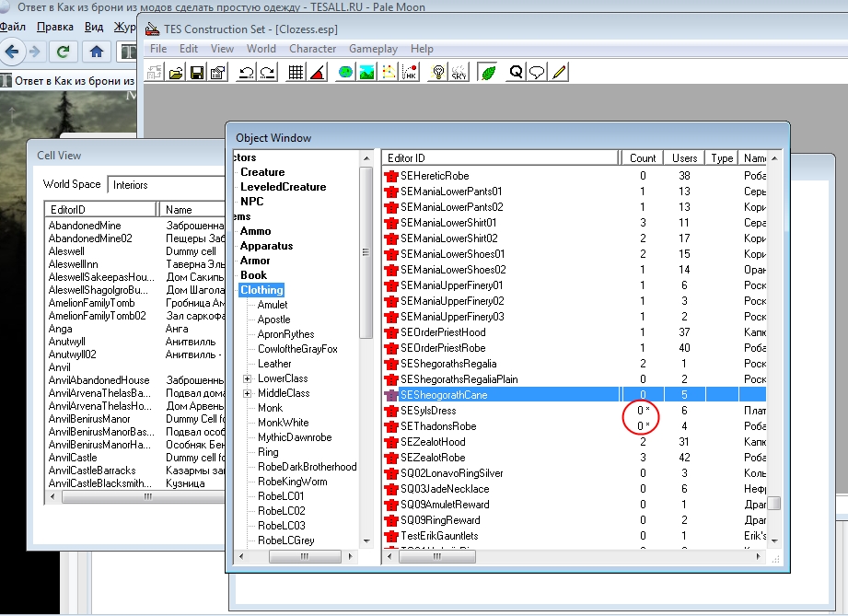848x616 pixels.
Task: Sort by the Editor ID column header
Action: tap(500, 158)
